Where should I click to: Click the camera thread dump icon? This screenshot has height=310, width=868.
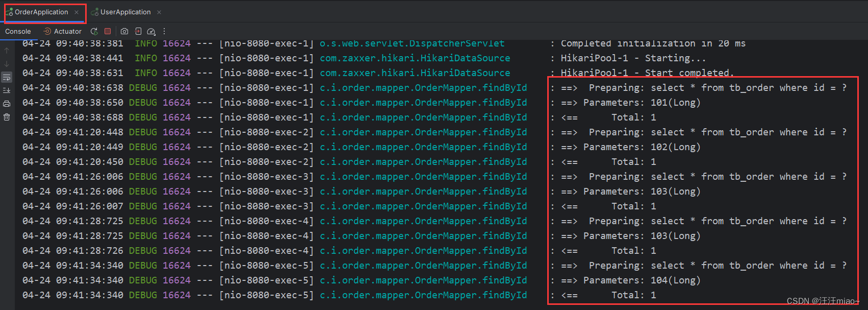(x=124, y=31)
